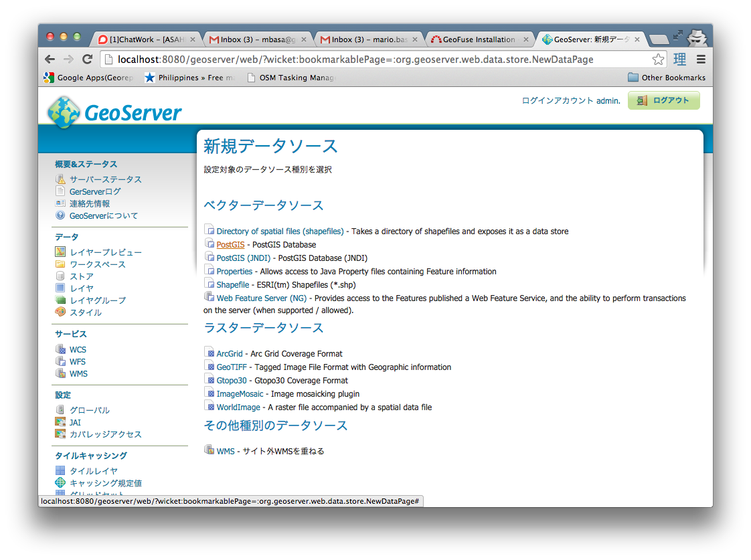Open カバレッジアクセス in the sidebar
The width and height of the screenshot is (751, 560).
click(x=105, y=434)
